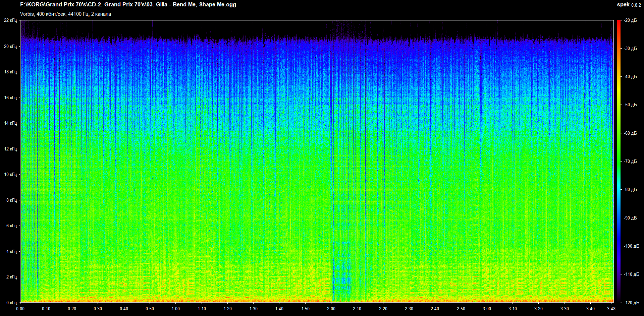The width and height of the screenshot is (644, 316).
Task: Click the red top of the color scale bar
Action: (x=619, y=23)
